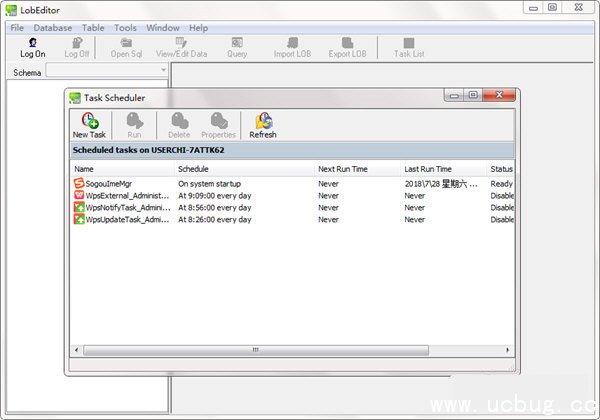Click the New Task icon
Viewport: 600px width, 420px height.
click(89, 120)
